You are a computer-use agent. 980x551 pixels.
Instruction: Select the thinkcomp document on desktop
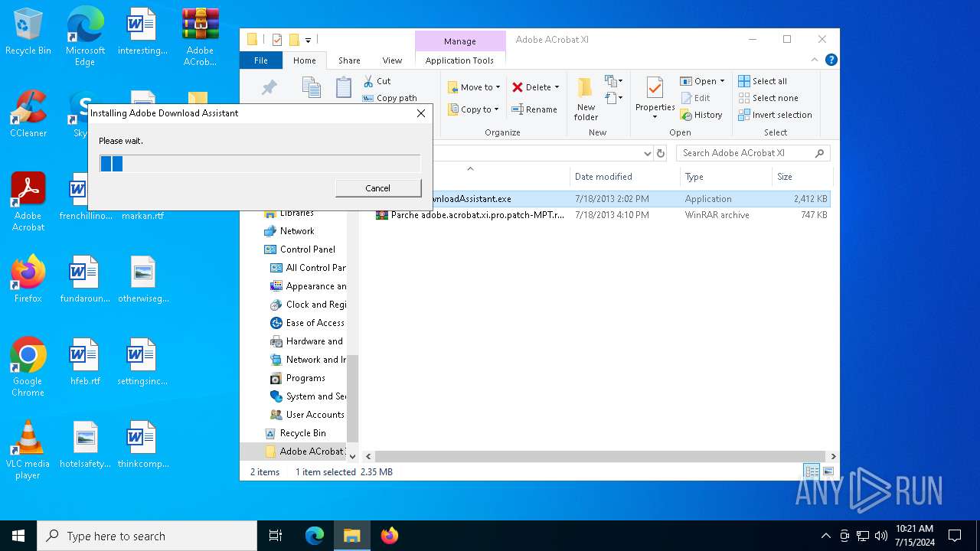[142, 445]
